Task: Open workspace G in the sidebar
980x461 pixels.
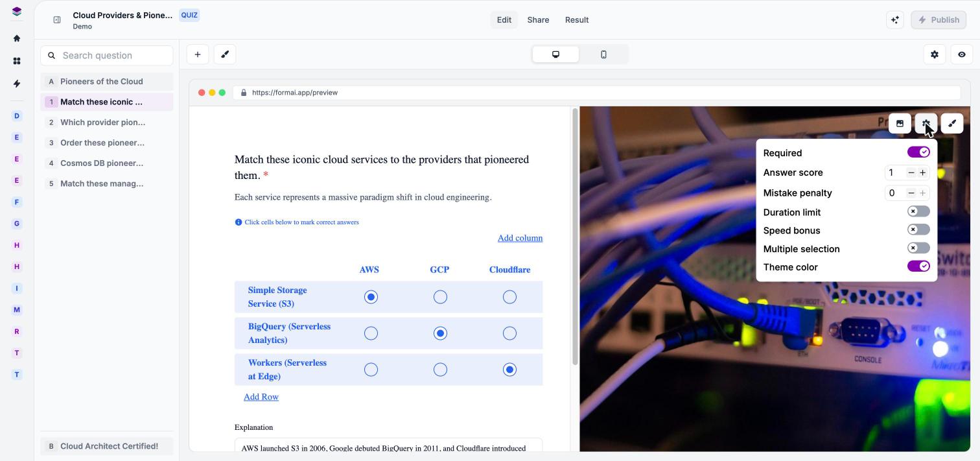Action: pos(17,224)
